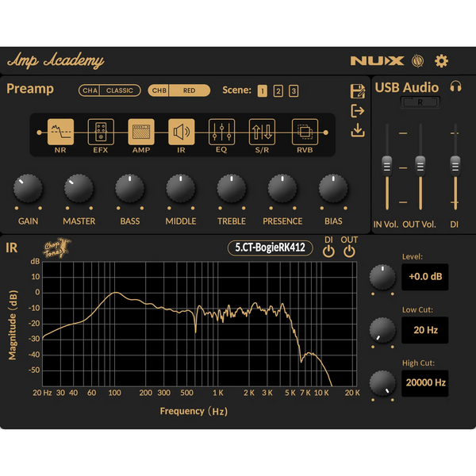Click the save preset floppy icon
Screen dimensions: 476x476
pos(358,91)
